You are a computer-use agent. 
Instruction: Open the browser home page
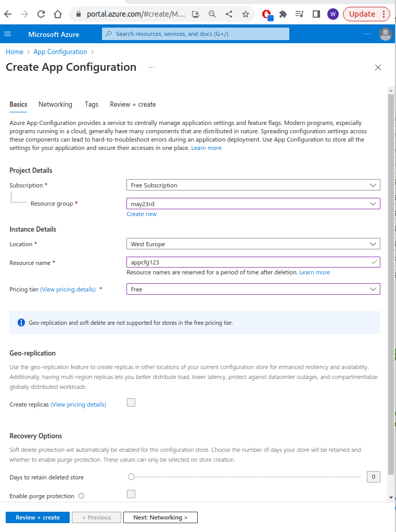[58, 14]
